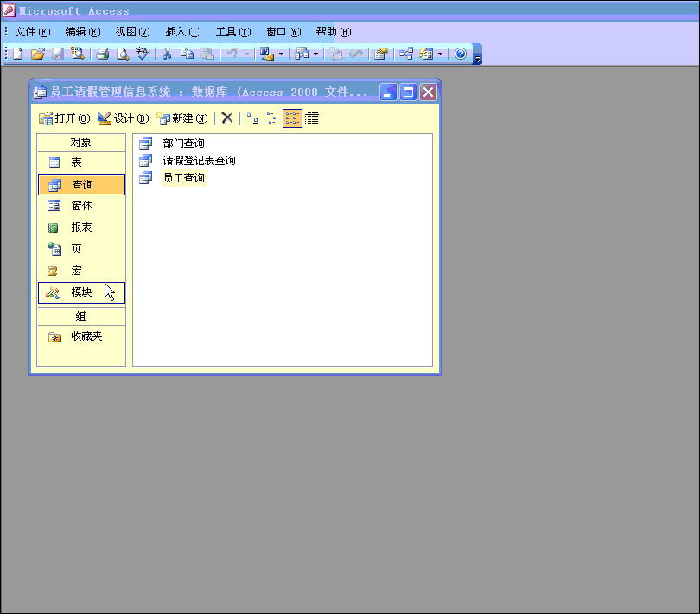
Task: Run the Spelling check icon
Action: (143, 54)
